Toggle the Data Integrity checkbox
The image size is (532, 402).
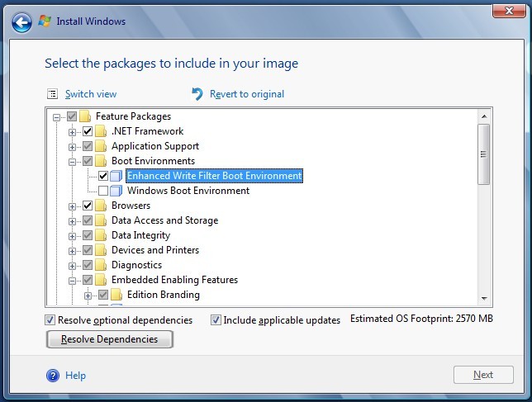(x=88, y=235)
